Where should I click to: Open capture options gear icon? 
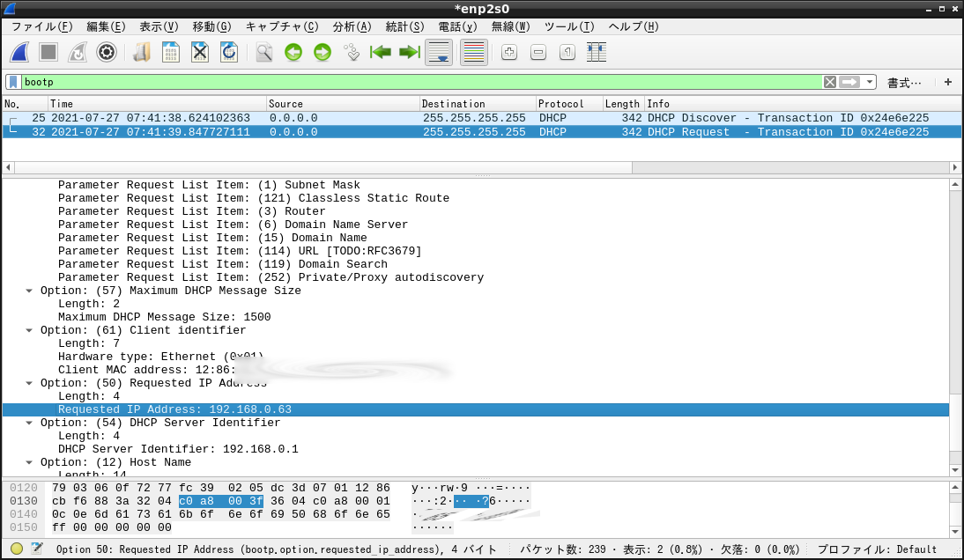pos(107,52)
